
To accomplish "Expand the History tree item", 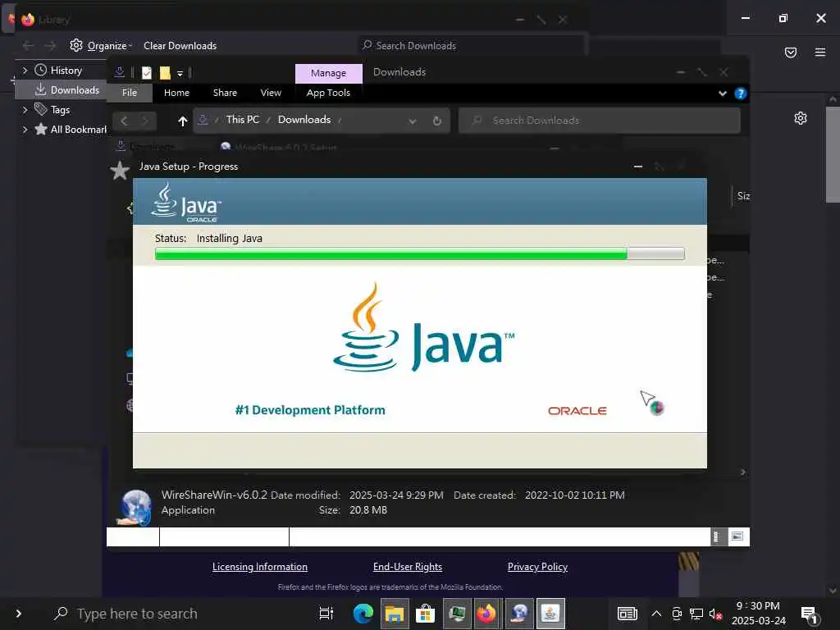I will coord(25,71).
